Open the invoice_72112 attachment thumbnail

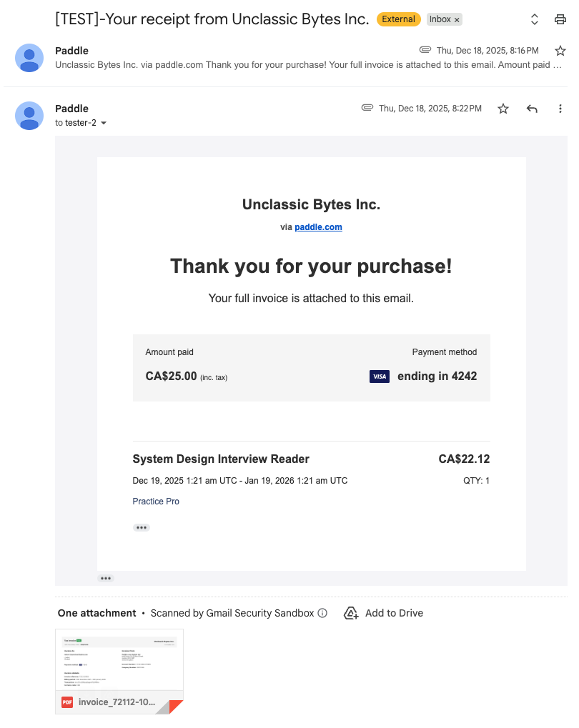[119, 661]
